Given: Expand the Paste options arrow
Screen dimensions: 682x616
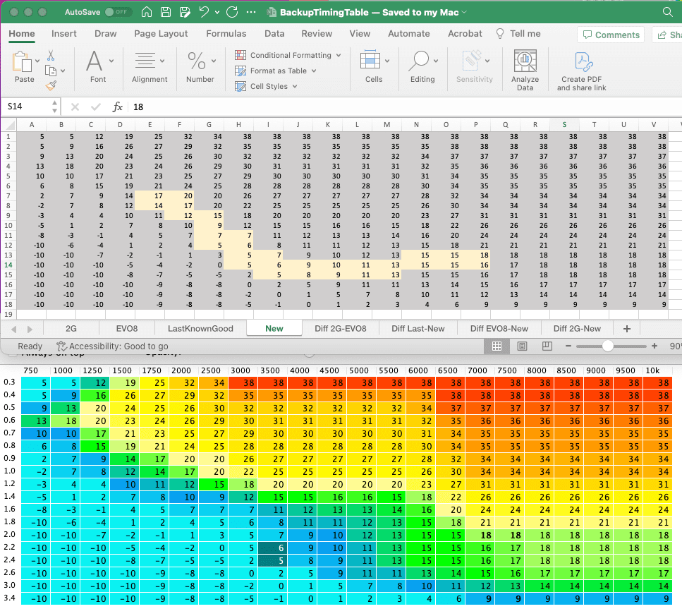Looking at the screenshot, I should 38,61.
